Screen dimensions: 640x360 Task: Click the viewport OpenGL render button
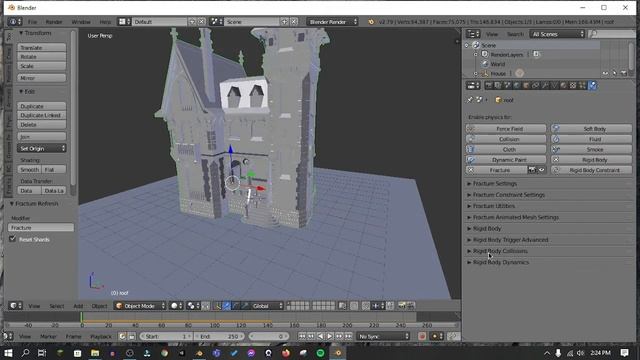[x=402, y=306]
